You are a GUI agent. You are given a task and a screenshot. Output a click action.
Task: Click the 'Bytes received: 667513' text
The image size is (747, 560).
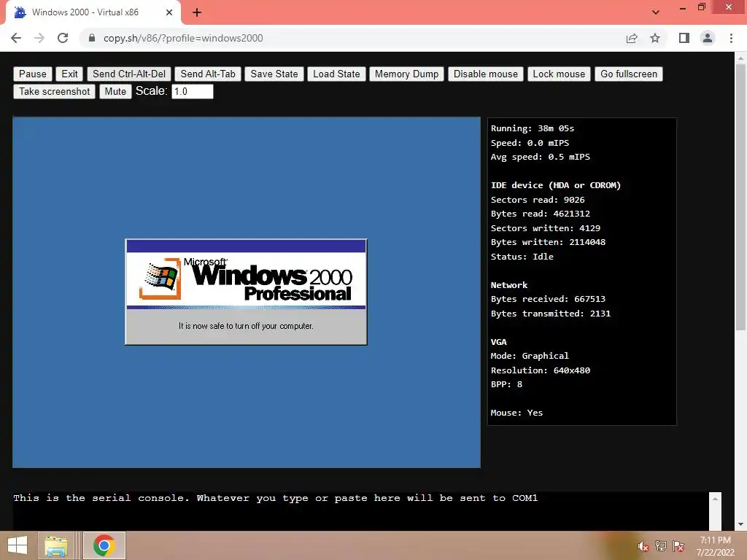548,299
